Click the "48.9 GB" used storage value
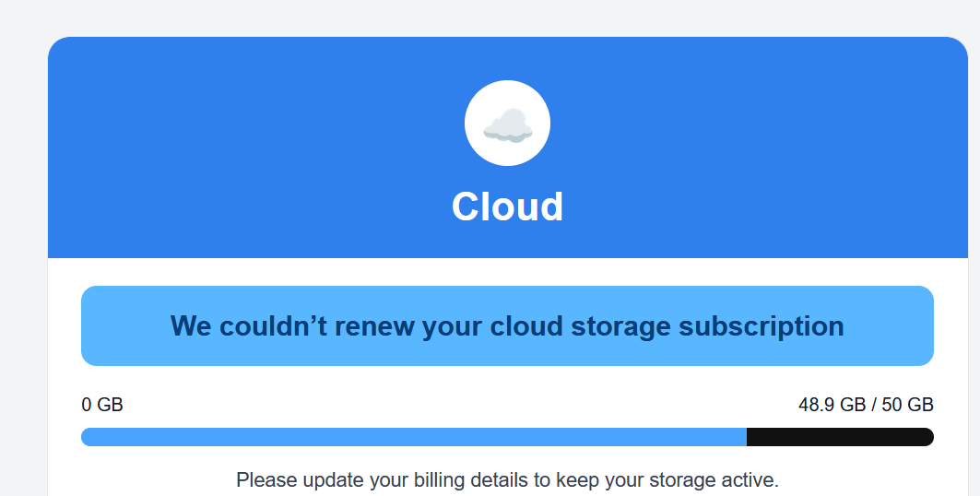The width and height of the screenshot is (980, 496). pyautogui.click(x=832, y=405)
